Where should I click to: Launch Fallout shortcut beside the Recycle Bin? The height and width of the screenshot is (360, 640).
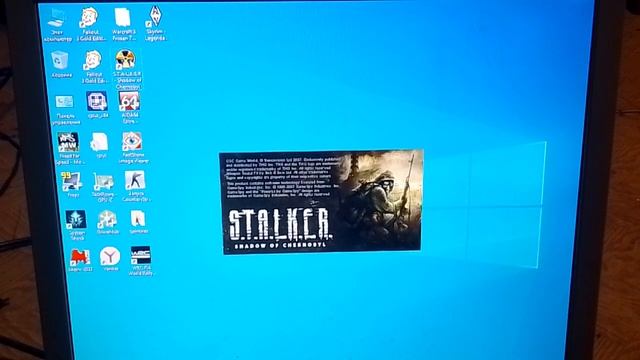point(93,67)
